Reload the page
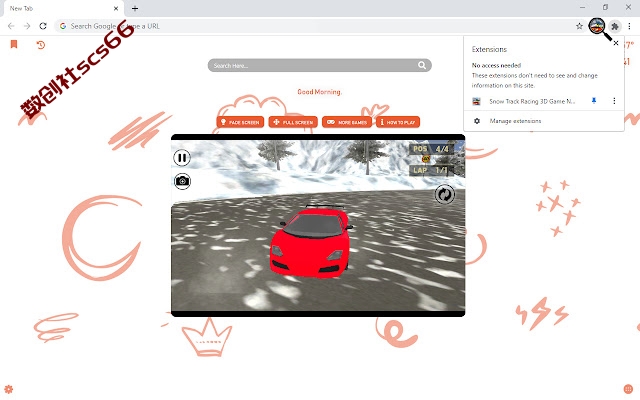Screen dimensions: 640x400 point(43,26)
